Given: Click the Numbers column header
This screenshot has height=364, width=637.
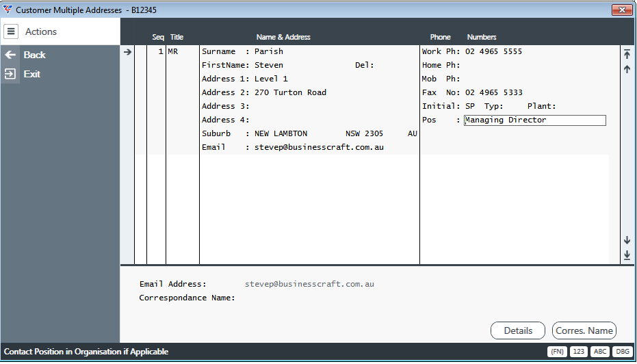Looking at the screenshot, I should click(x=482, y=37).
